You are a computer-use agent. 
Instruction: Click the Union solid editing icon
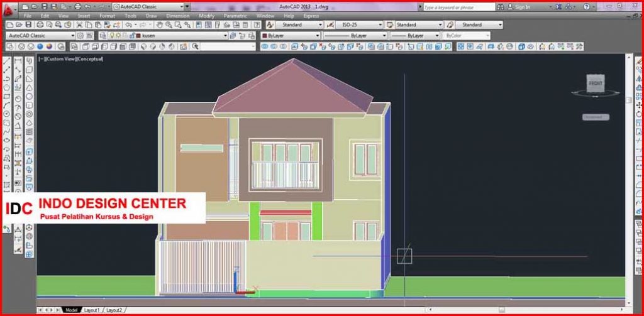pyautogui.click(x=265, y=46)
